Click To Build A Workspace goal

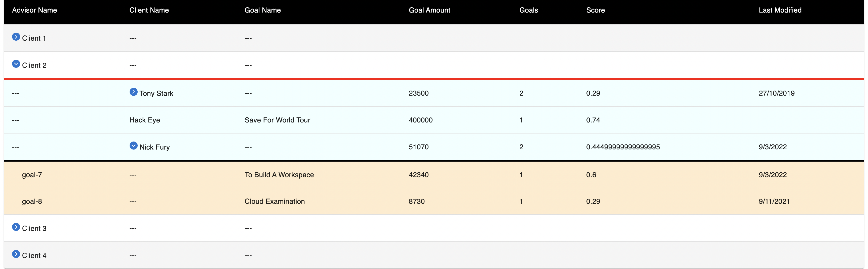(279, 175)
